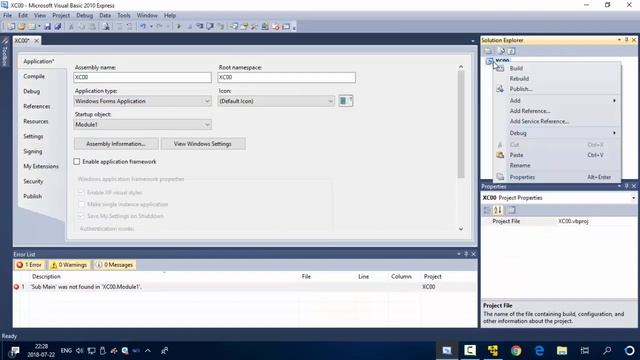Open Properties panel window position dropdown arrow
The image size is (640, 360).
[x=619, y=186]
